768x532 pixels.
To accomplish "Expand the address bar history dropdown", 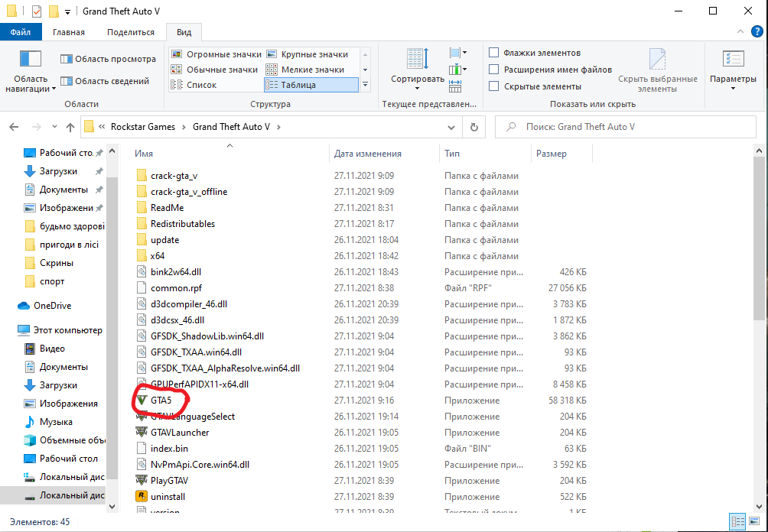I will [451, 127].
